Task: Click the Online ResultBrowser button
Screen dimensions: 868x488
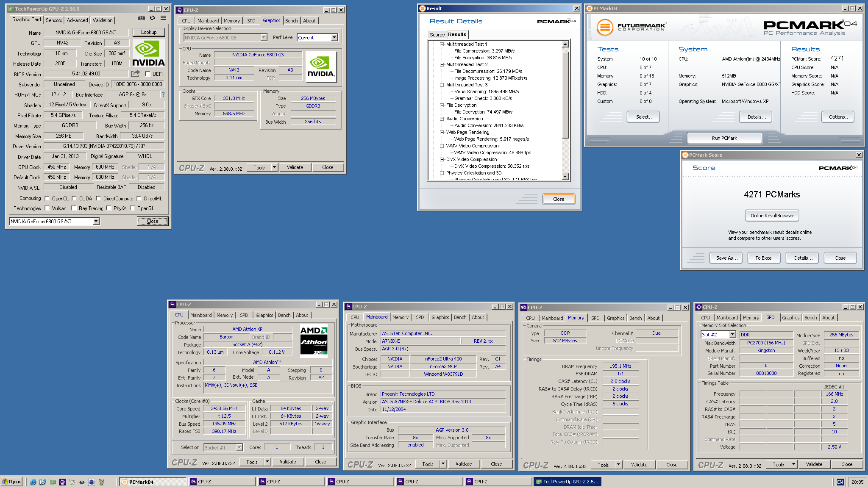Action: 772,216
